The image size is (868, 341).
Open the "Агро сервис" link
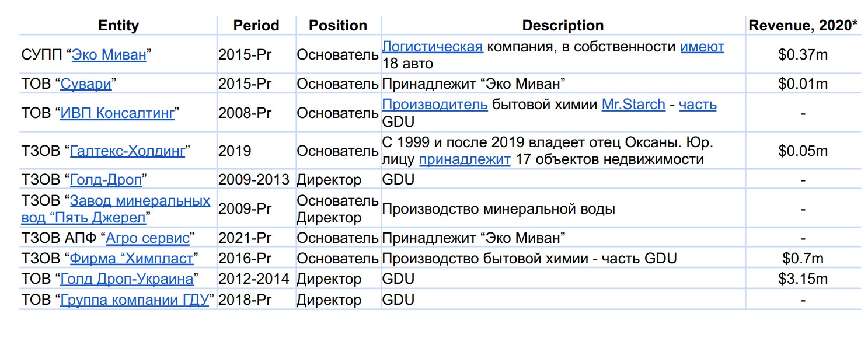148,238
